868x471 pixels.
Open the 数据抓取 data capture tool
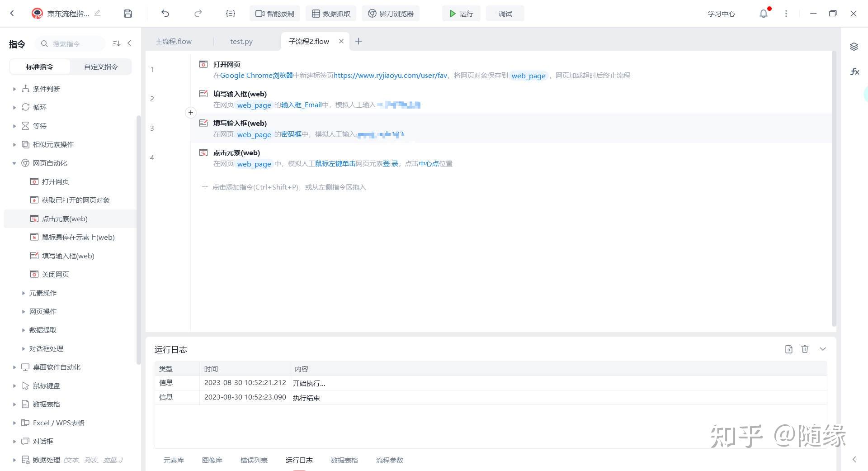[x=331, y=13]
